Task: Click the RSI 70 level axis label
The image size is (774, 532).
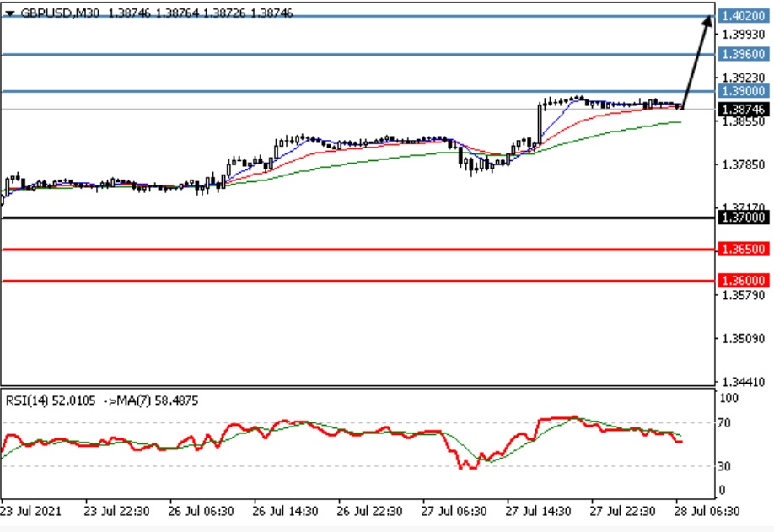Action: click(x=724, y=423)
